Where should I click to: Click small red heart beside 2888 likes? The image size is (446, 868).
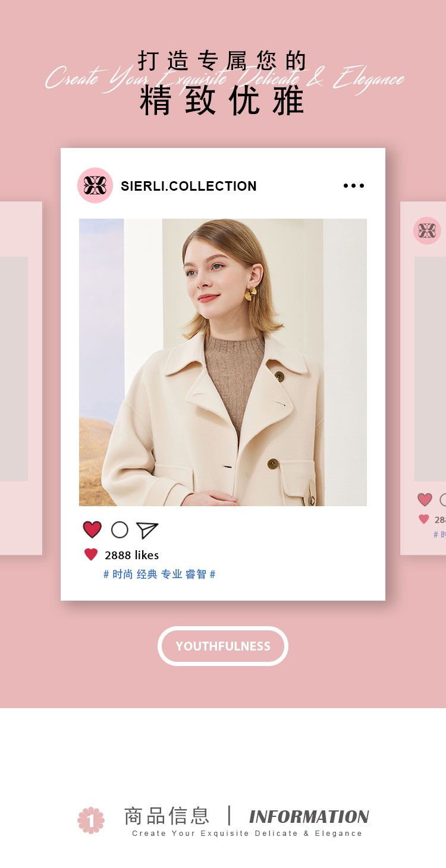click(91, 555)
